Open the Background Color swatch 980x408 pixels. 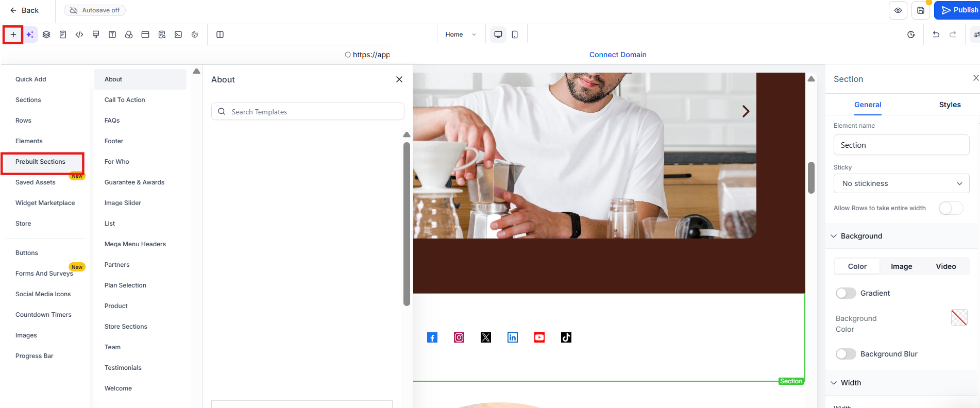[x=959, y=317]
